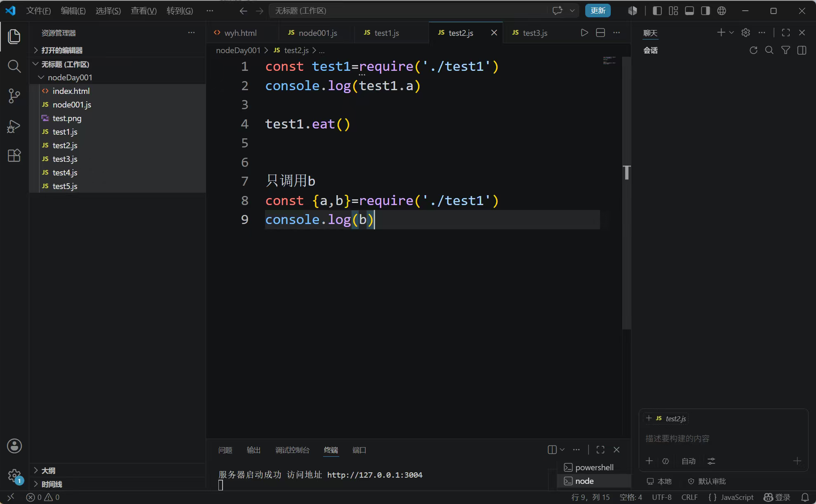Open the 查看 menu
The width and height of the screenshot is (816, 504).
coord(143,11)
